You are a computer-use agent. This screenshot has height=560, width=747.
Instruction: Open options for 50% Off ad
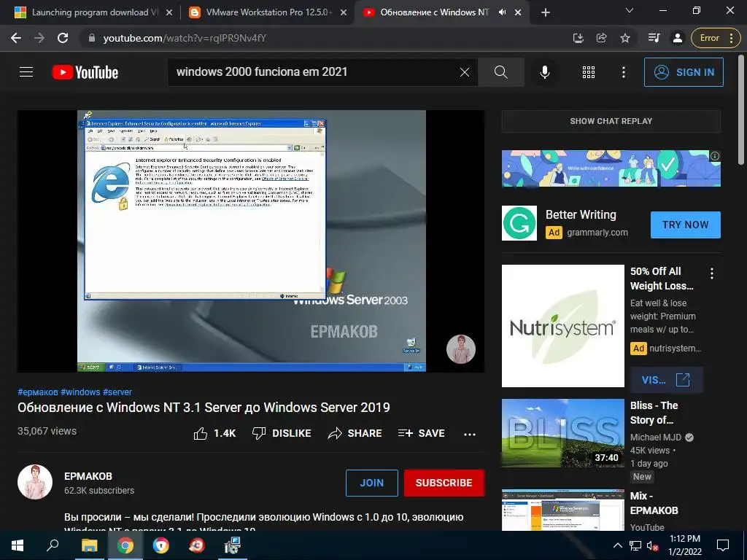pyautogui.click(x=712, y=273)
